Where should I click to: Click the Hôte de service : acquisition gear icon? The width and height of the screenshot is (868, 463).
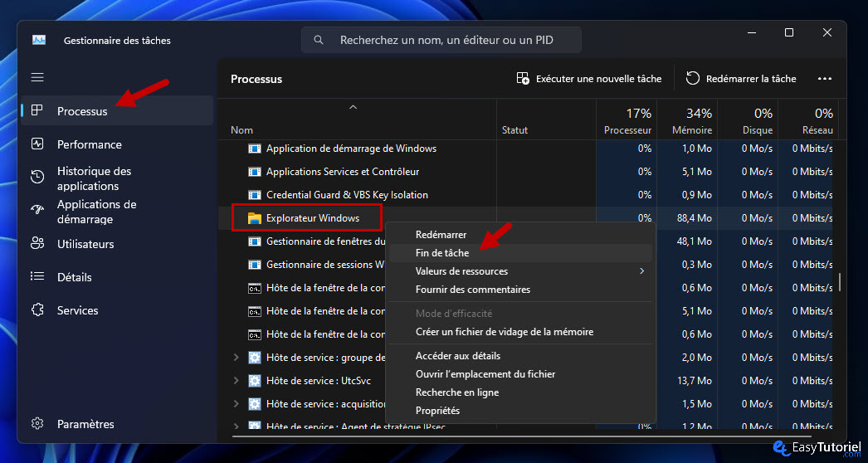[x=254, y=404]
